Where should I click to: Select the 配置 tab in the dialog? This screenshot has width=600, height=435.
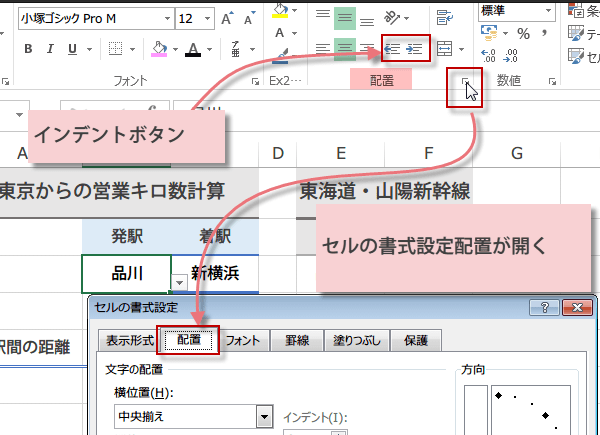coord(189,340)
